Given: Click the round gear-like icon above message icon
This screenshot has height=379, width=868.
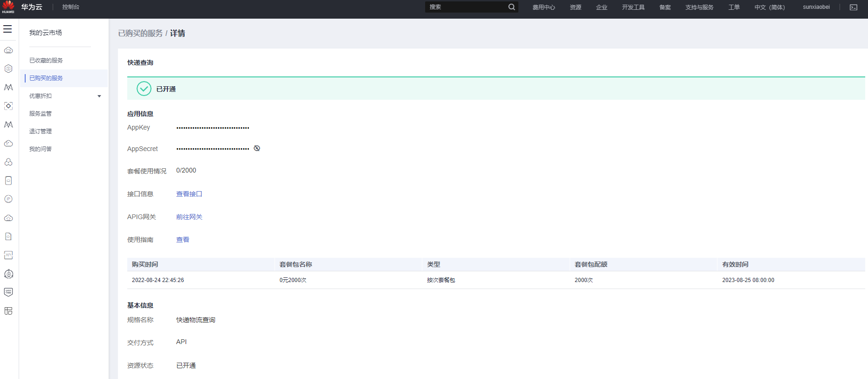Looking at the screenshot, I should pos(8,274).
